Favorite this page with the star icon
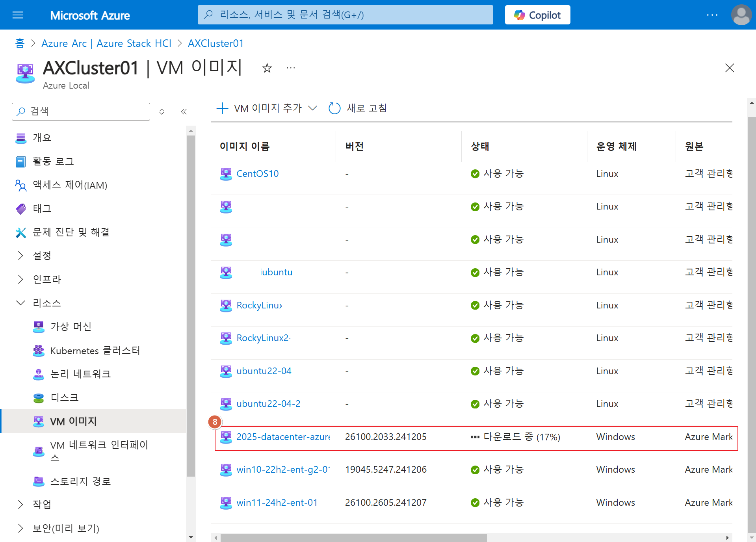Viewport: 756px width, 542px height. (267, 68)
